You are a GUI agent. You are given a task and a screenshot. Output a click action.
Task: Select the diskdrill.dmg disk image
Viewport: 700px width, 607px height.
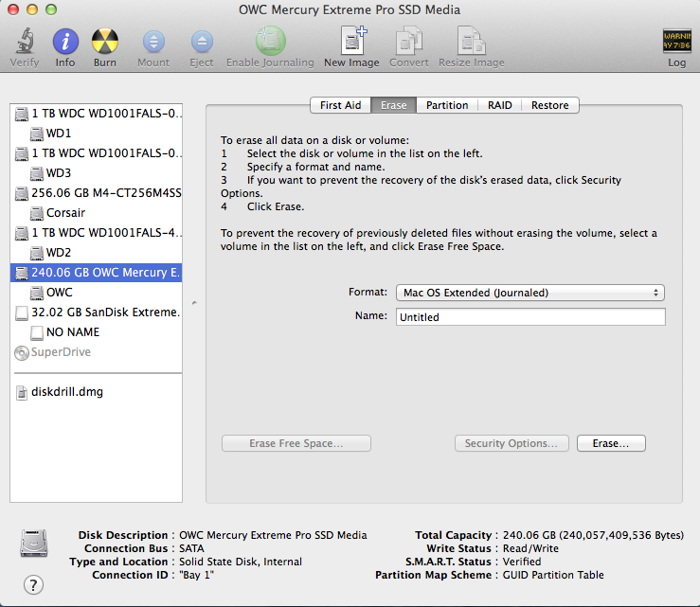pyautogui.click(x=96, y=392)
